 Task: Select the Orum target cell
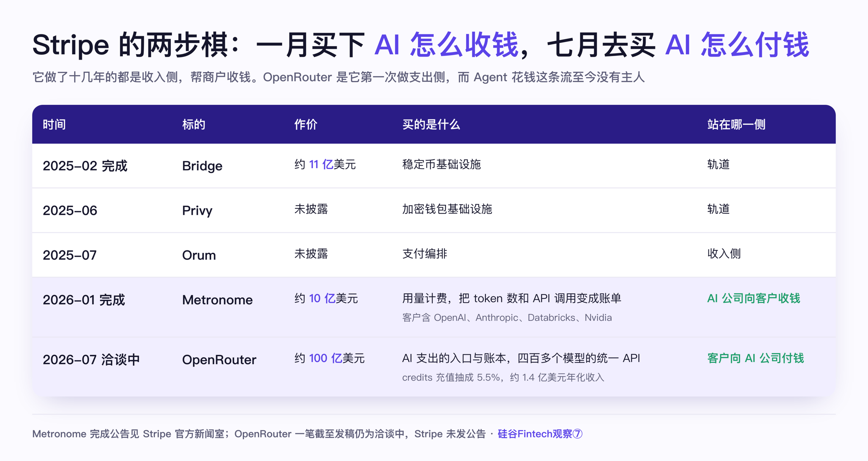pyautogui.click(x=199, y=255)
